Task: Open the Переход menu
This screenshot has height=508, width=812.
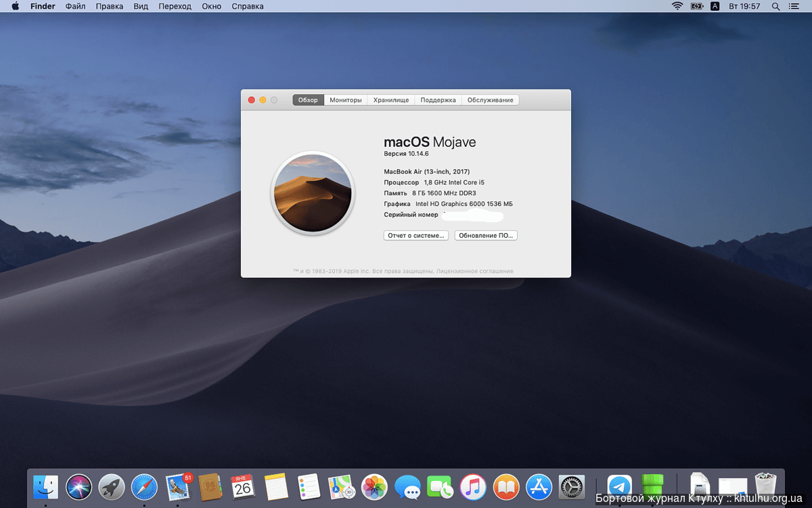Action: point(175,6)
